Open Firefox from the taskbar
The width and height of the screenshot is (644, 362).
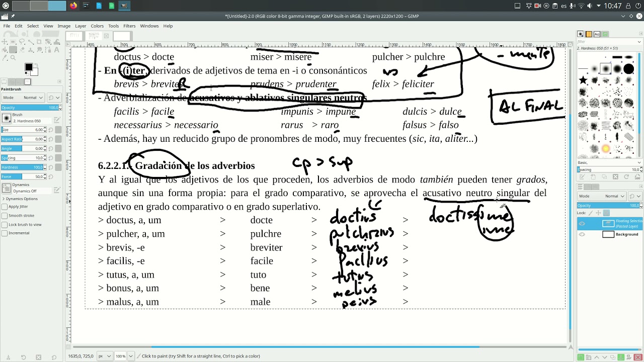[74, 6]
